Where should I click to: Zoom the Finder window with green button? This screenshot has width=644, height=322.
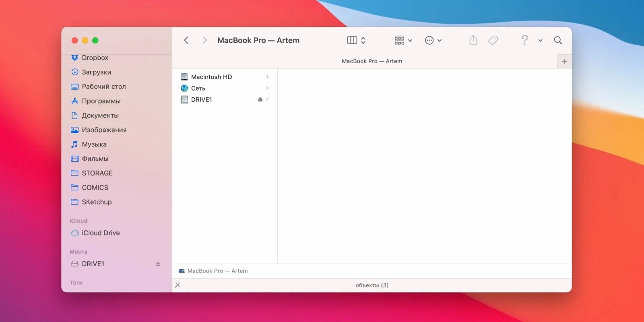tap(95, 40)
